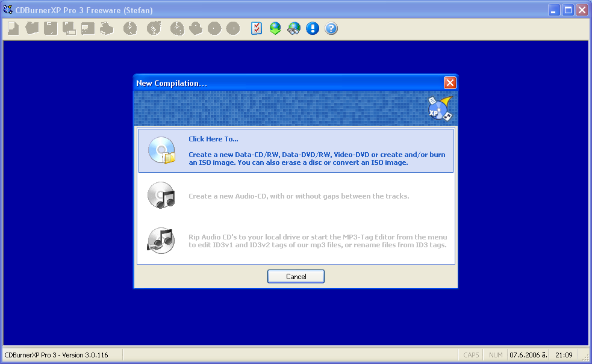Choose the Rip Audio CD's option text

click(x=317, y=241)
